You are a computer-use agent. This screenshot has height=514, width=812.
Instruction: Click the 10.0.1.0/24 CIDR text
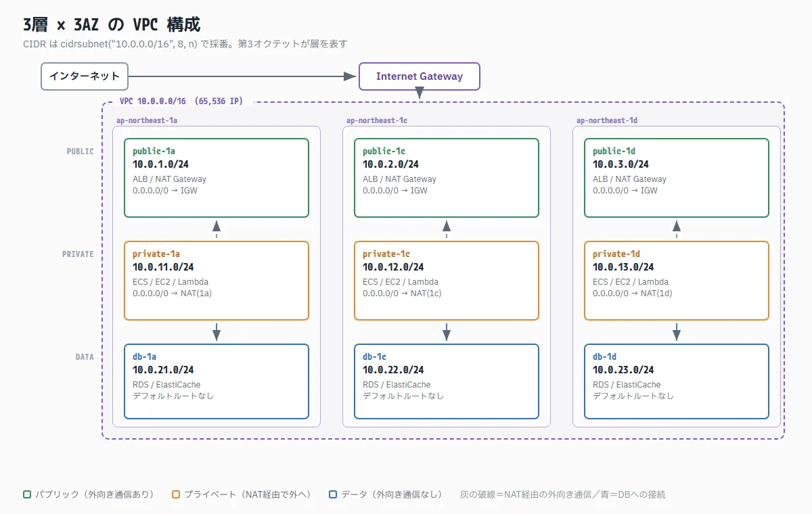(160, 164)
